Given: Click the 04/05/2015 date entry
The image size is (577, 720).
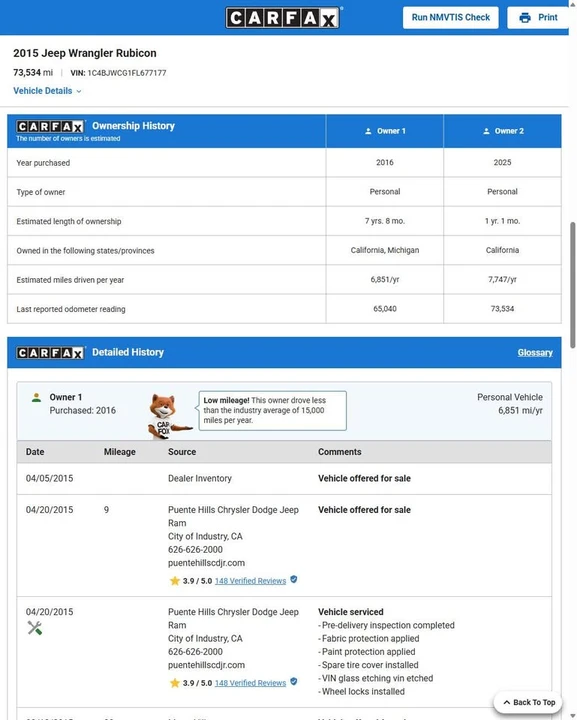Looking at the screenshot, I should pos(49,478).
